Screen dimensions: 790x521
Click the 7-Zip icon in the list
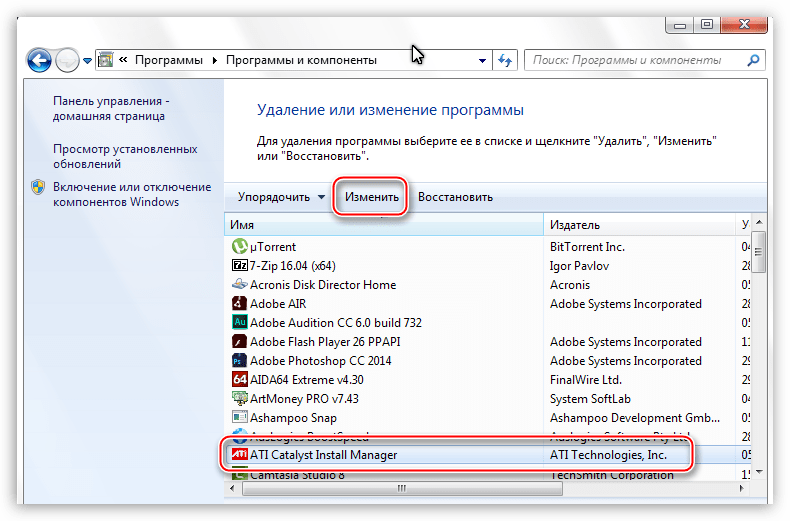click(x=240, y=265)
